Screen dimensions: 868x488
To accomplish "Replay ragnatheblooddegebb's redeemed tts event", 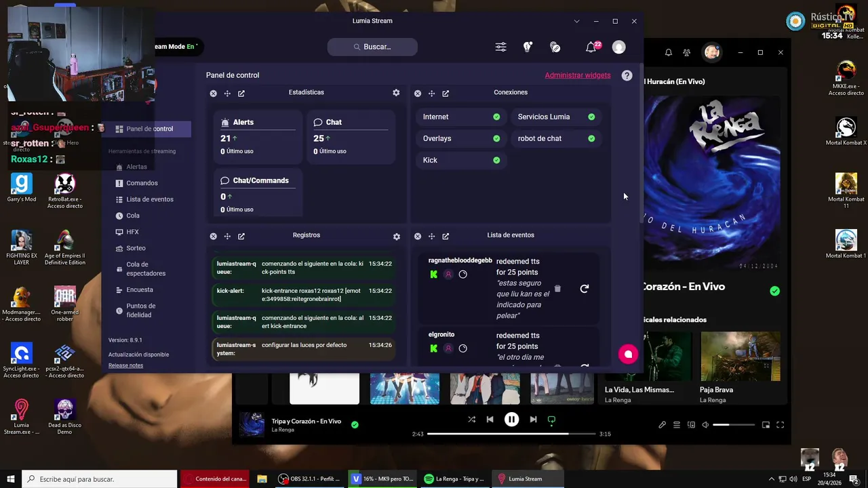I will tap(584, 289).
